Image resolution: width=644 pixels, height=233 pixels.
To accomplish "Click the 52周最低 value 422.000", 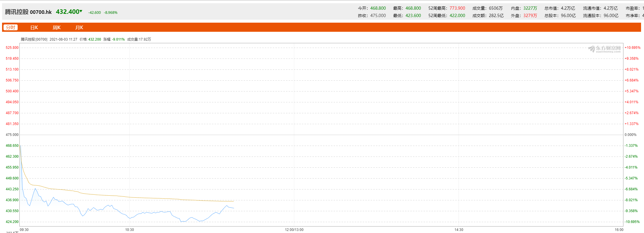I will pyautogui.click(x=457, y=16).
